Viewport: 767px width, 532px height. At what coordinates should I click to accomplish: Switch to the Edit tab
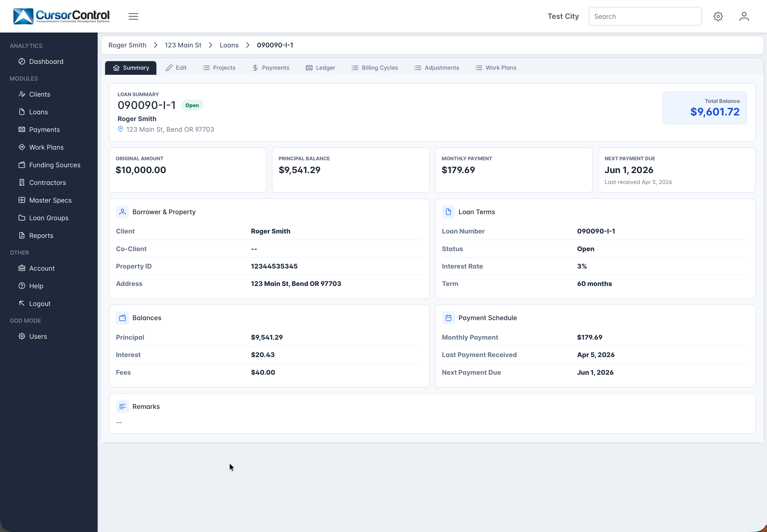tap(176, 68)
